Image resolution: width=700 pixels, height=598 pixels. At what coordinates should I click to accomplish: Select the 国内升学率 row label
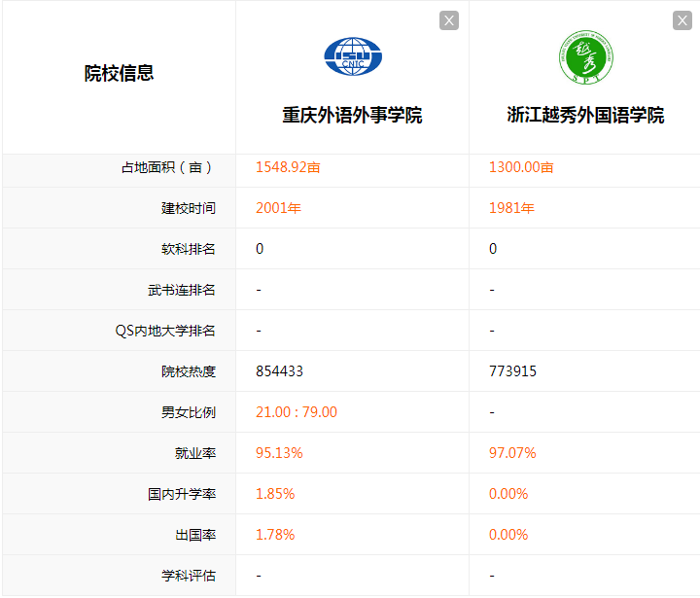(182, 494)
